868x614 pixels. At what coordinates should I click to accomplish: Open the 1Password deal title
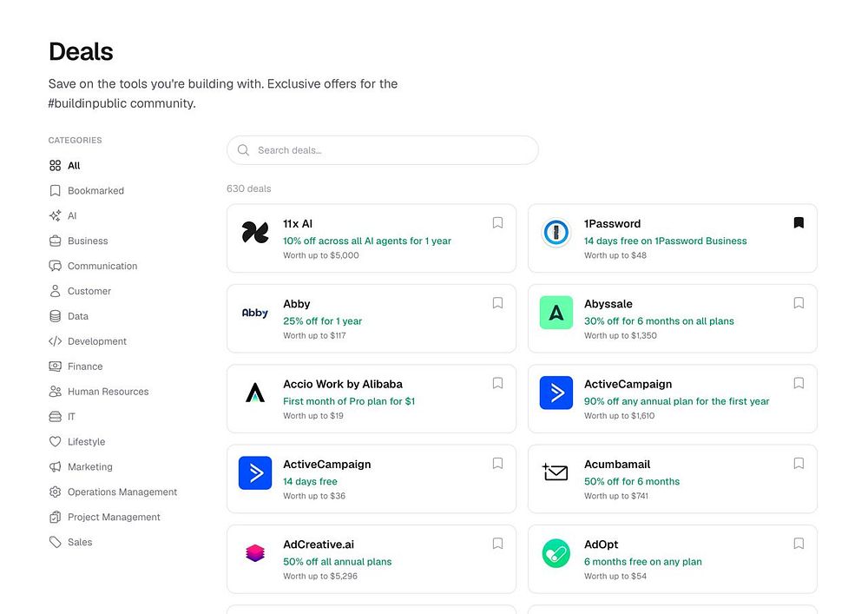(612, 224)
